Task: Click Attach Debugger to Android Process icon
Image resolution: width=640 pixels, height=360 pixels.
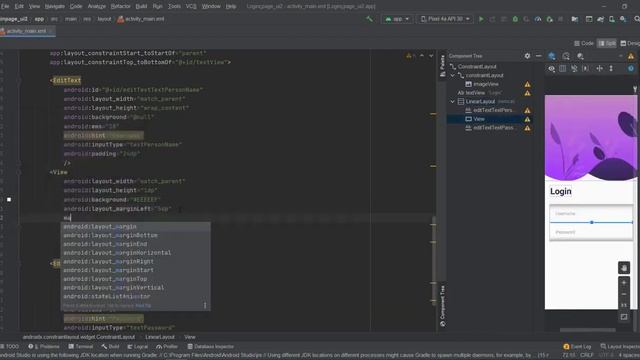Action: 549,19
